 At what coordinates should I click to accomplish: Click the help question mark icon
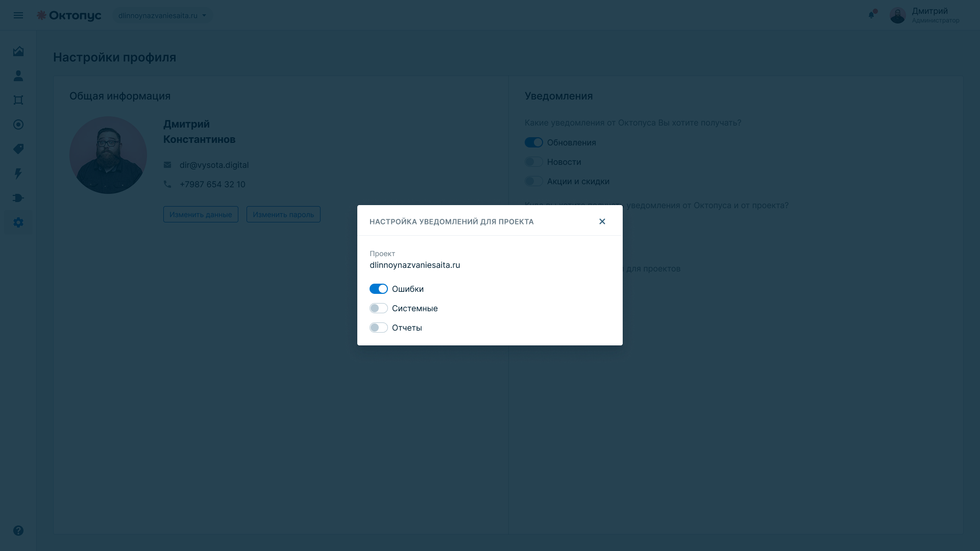coord(18,531)
